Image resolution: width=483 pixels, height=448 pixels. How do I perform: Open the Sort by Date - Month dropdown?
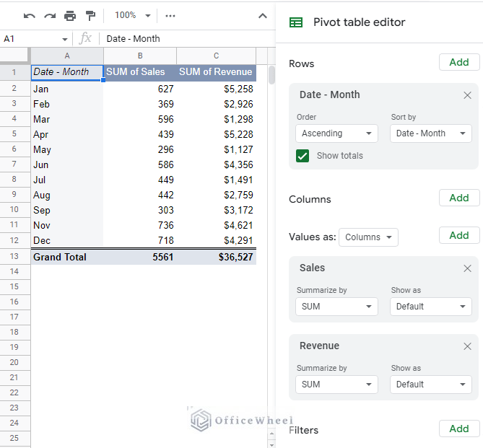pos(430,133)
